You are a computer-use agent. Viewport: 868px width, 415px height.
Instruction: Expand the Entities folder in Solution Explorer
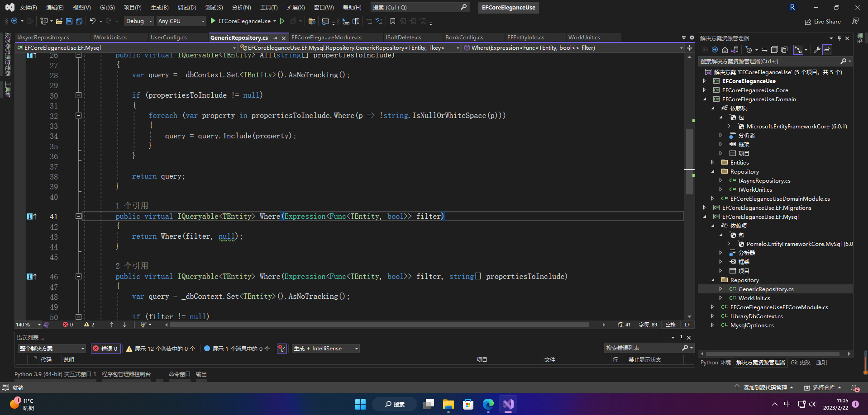coord(712,162)
